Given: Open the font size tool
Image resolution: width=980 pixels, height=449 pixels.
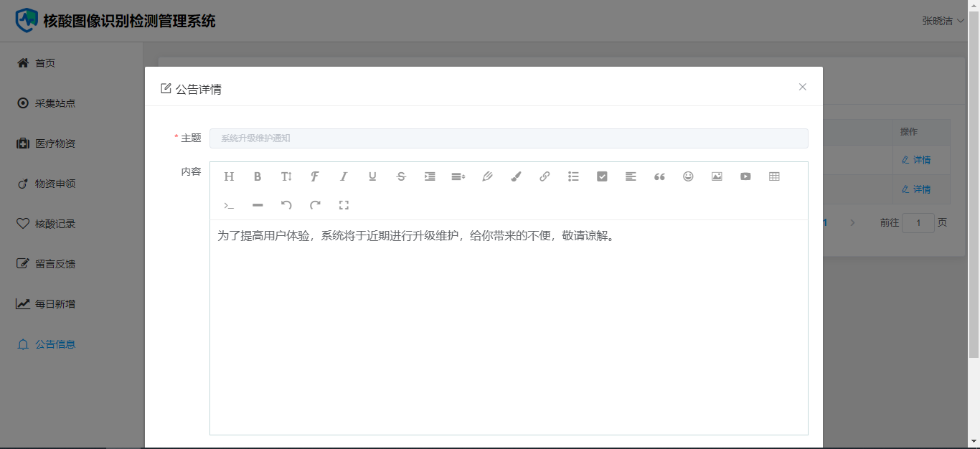Looking at the screenshot, I should pos(286,176).
